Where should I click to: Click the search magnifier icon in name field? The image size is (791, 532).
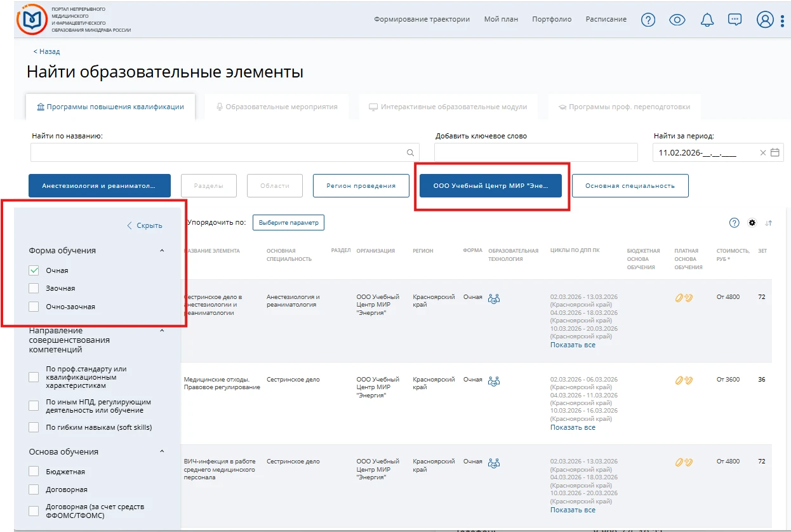click(410, 153)
